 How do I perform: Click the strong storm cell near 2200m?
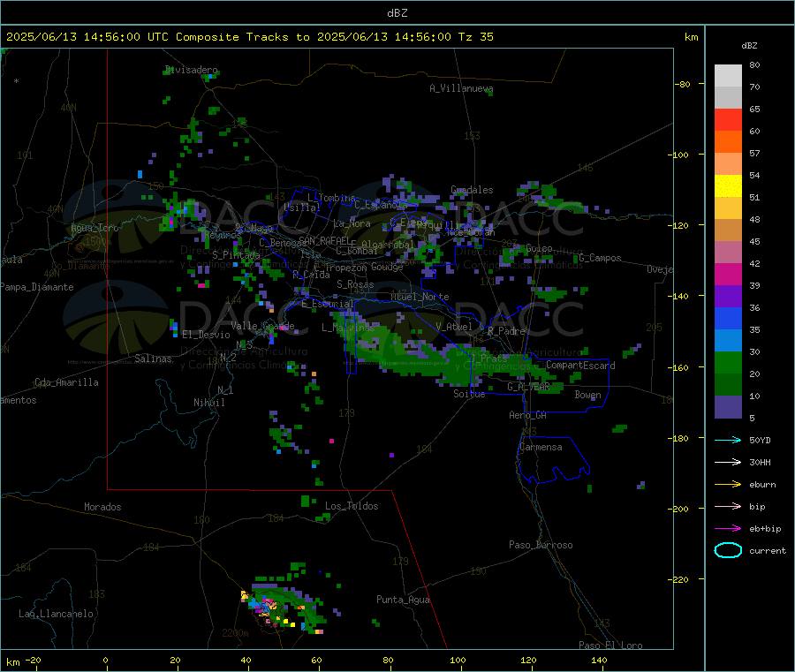click(265, 606)
